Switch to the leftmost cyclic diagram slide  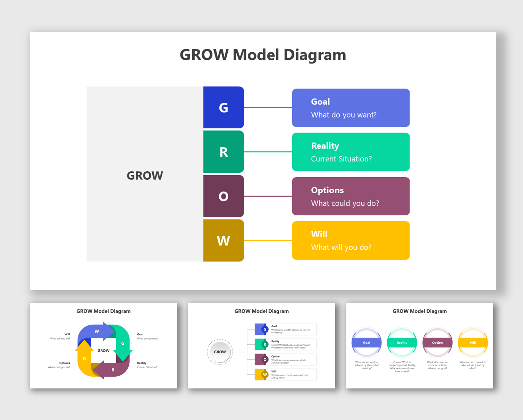pyautogui.click(x=103, y=345)
